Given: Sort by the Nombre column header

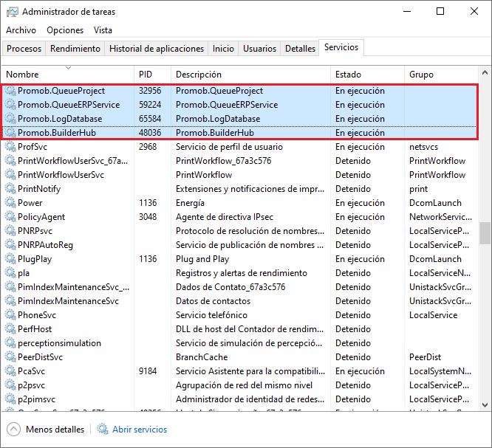Looking at the screenshot, I should point(68,75).
